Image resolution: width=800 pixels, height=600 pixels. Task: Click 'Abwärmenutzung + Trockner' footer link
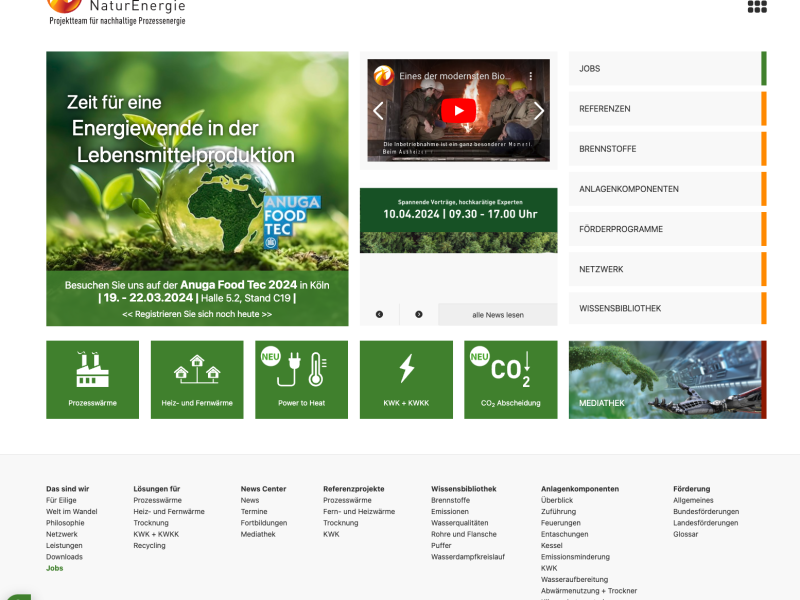[589, 590]
